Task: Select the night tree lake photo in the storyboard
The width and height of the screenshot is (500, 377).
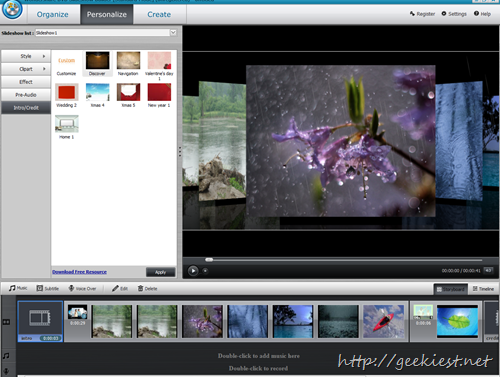Action: coord(293,321)
